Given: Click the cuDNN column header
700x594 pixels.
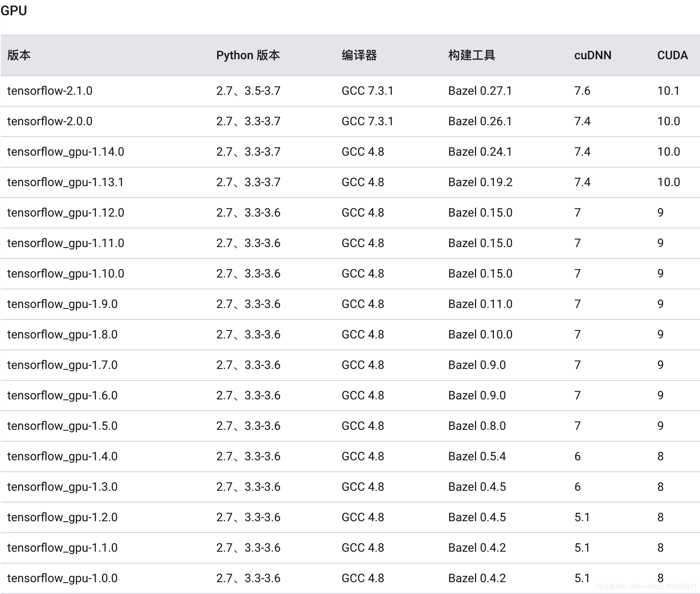Looking at the screenshot, I should 593,55.
